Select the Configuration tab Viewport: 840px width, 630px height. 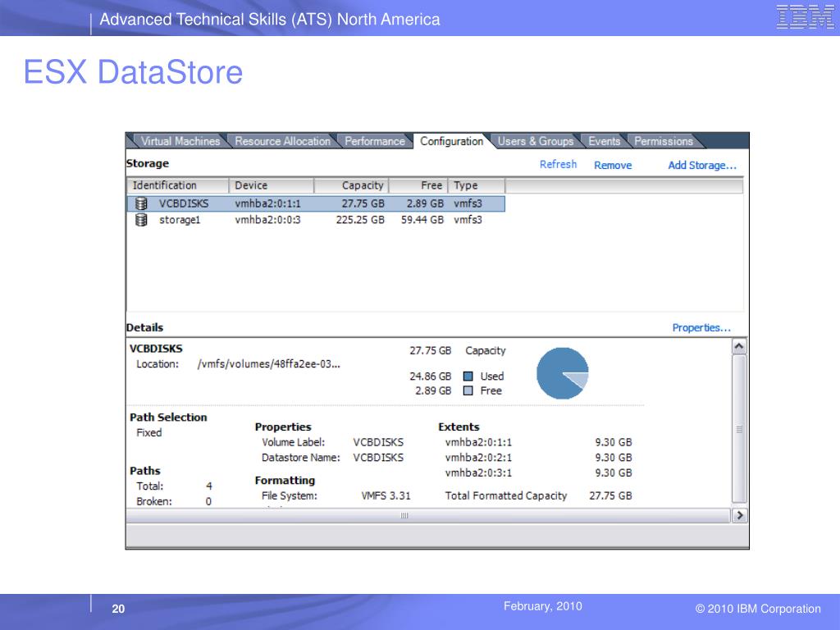click(x=451, y=141)
